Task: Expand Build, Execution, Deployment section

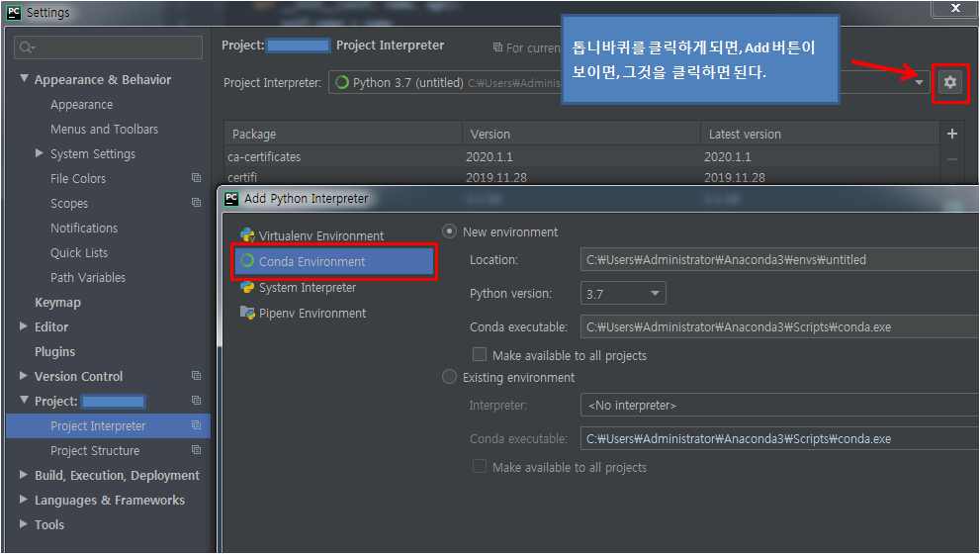Action: click(x=24, y=475)
